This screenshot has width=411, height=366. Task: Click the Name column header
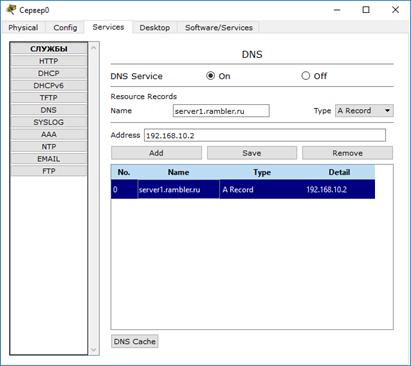click(x=178, y=172)
